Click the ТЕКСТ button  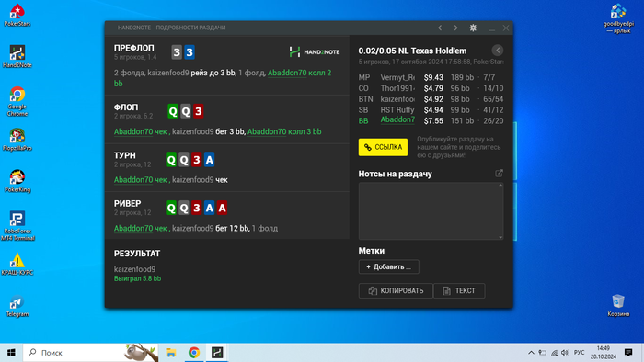(459, 290)
